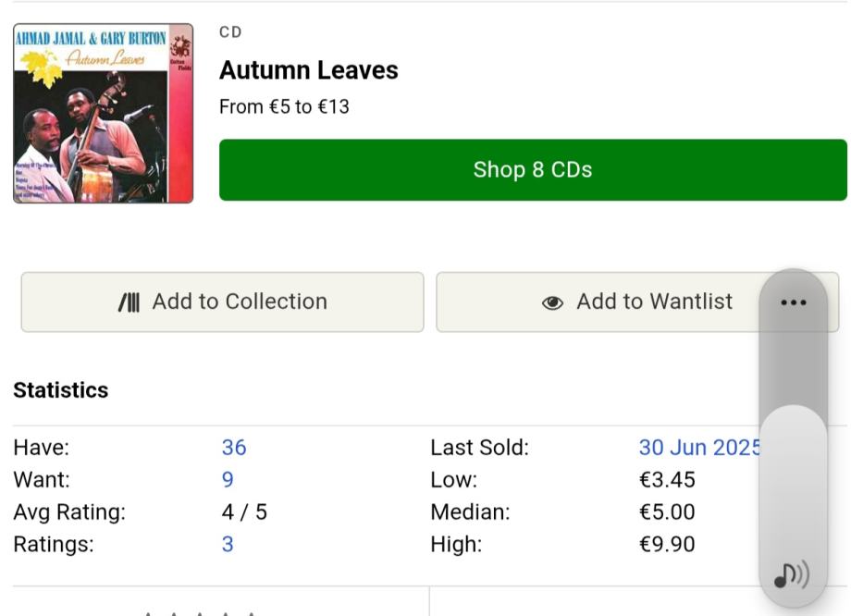This screenshot has height=616, width=851.
Task: Open the Autumn Leaves album cover image
Action: (103, 113)
